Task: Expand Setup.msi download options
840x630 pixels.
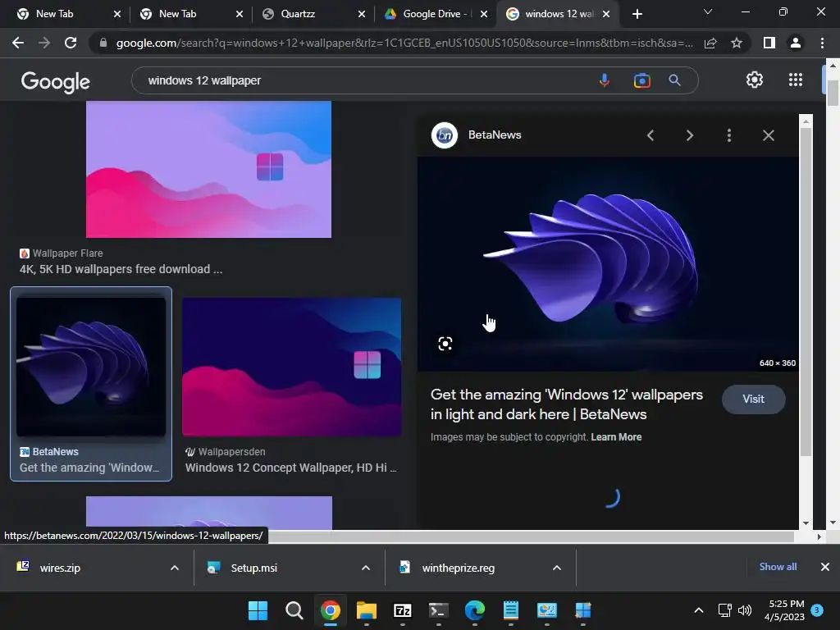Action: click(x=365, y=568)
